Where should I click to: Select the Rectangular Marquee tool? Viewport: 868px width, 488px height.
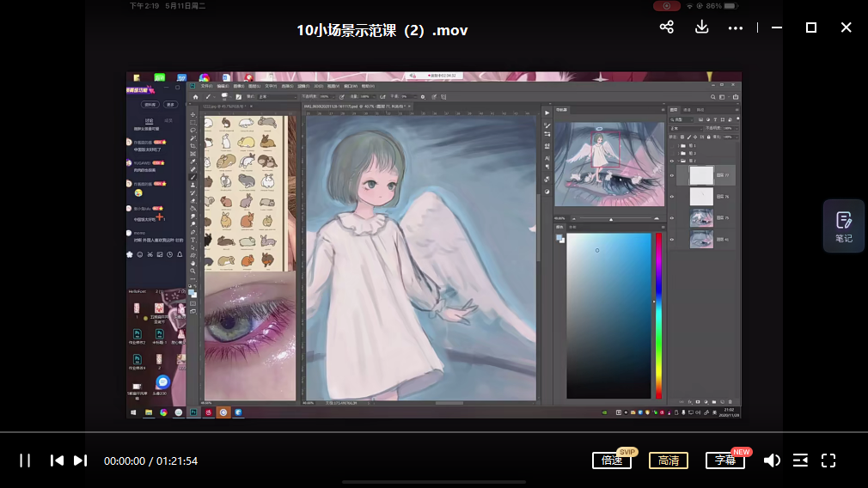(193, 123)
